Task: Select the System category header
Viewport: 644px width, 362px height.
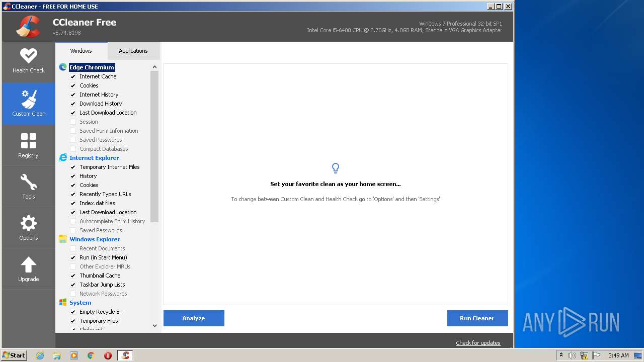Action: 80,303
